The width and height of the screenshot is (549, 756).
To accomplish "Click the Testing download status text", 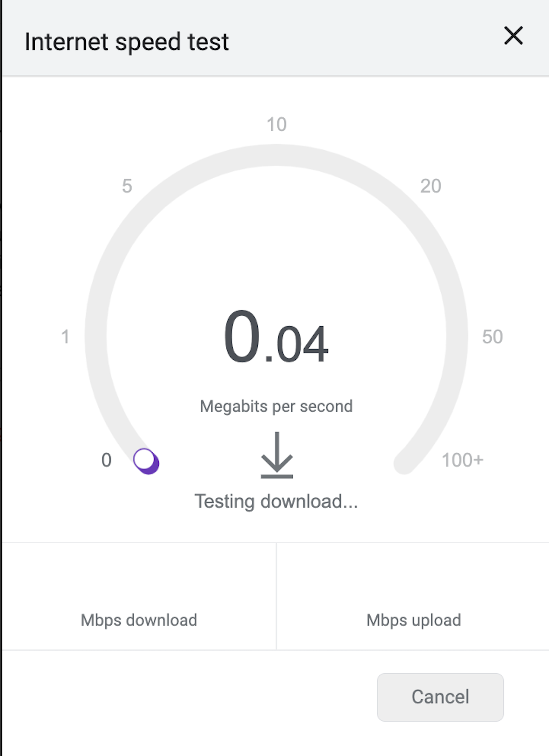I will coord(277,500).
